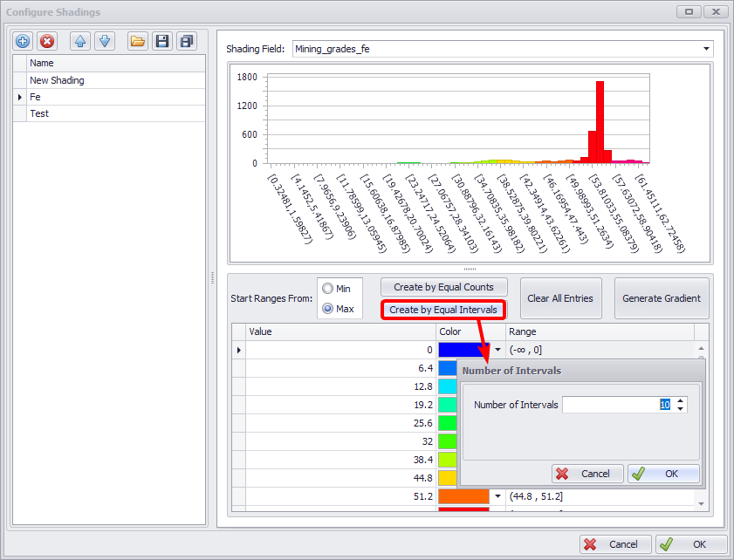The width and height of the screenshot is (734, 560).
Task: Pick the orange color swatch at 51.2
Action: tap(463, 496)
